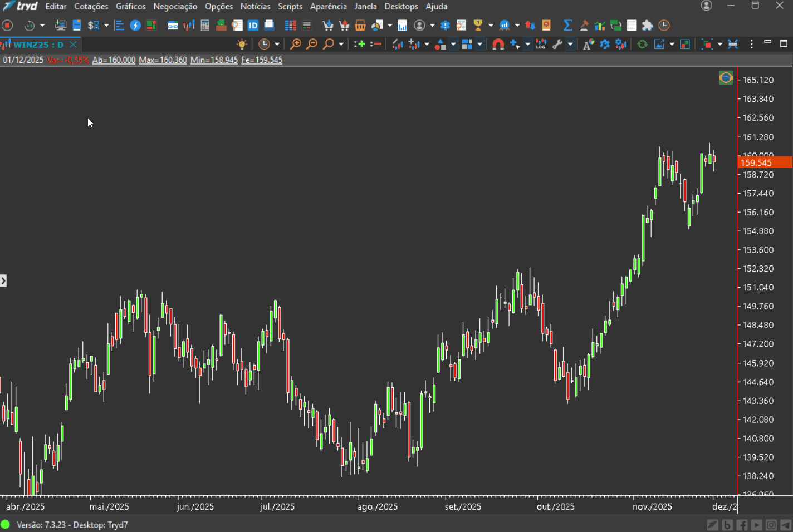Open the gold trophy icon
Image resolution: width=793 pixels, height=532 pixels.
(x=478, y=26)
